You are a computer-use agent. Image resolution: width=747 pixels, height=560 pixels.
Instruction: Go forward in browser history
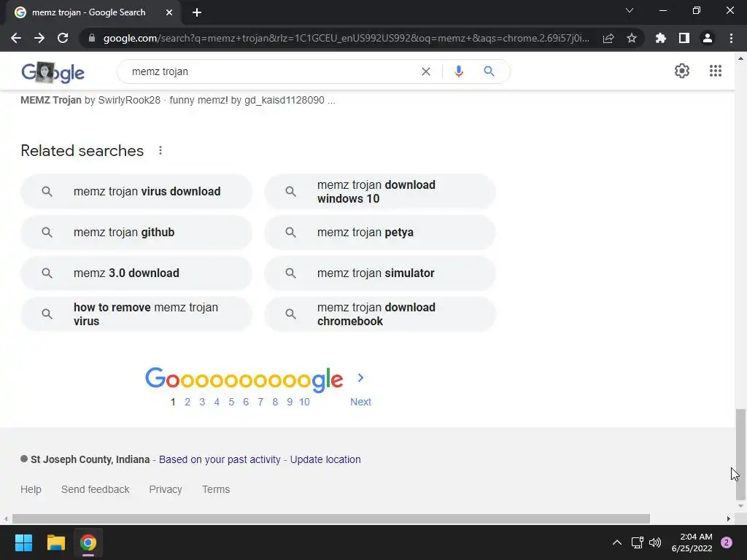pos(39,38)
